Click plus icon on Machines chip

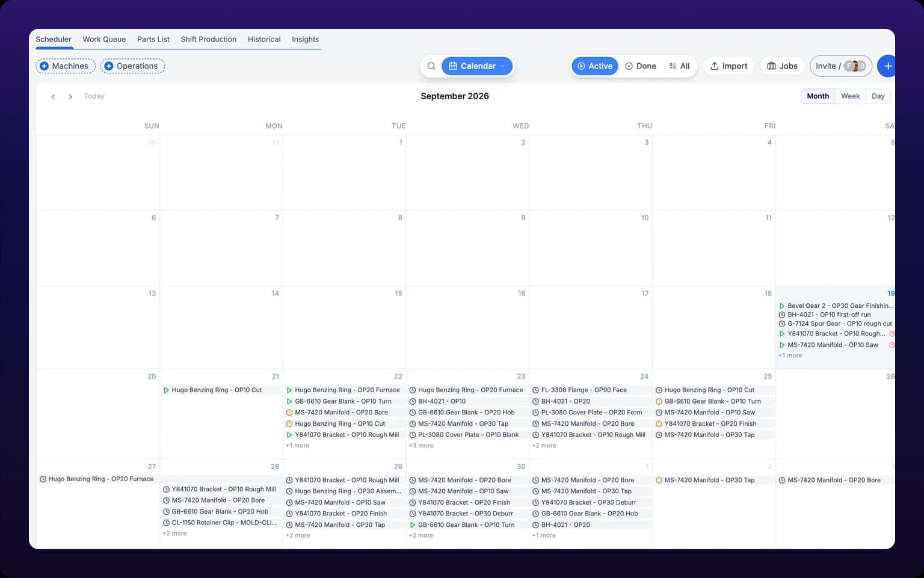tap(44, 66)
